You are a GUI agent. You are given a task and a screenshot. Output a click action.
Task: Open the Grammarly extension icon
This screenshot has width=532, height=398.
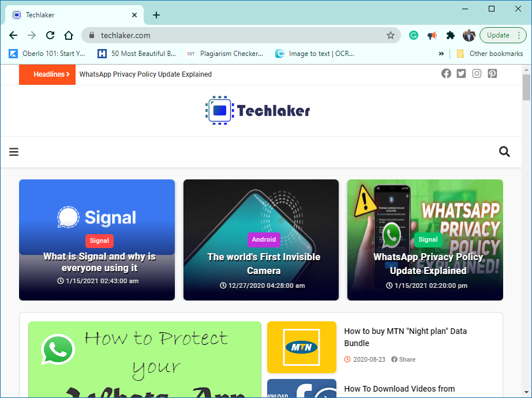414,35
